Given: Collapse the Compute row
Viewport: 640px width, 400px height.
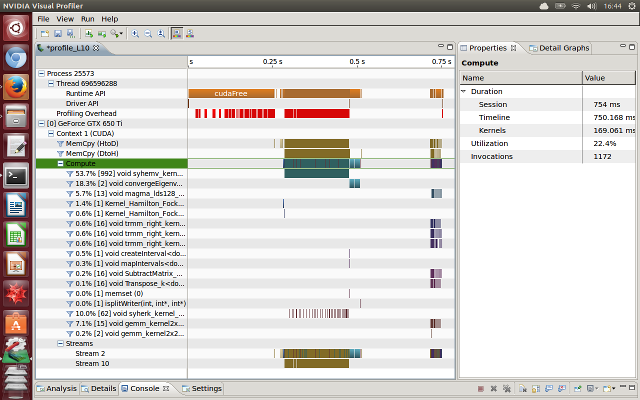Looking at the screenshot, I should coord(60,163).
